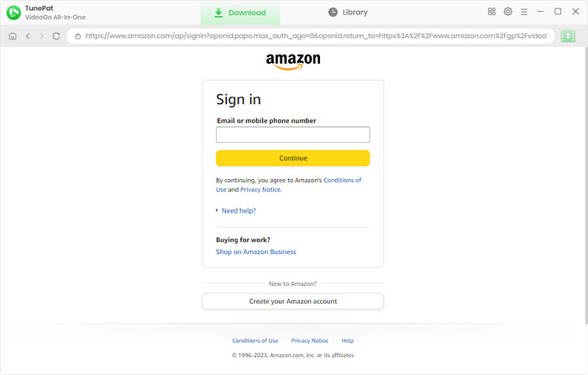The height and width of the screenshot is (375, 588).
Task: Navigate back with the left arrow
Action: [28, 36]
